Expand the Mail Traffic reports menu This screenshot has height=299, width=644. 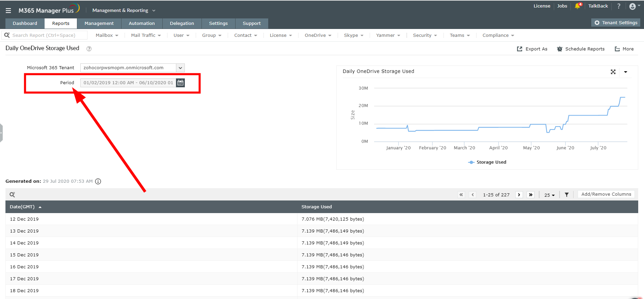(x=146, y=35)
